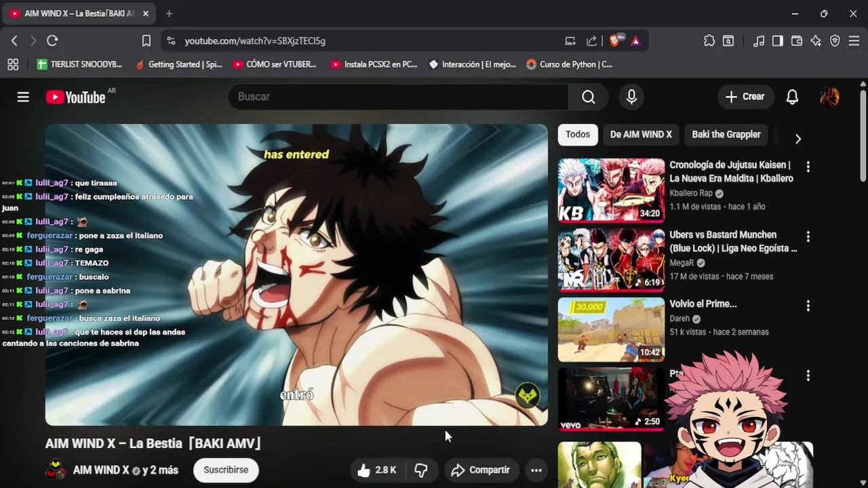868x488 pixels.
Task: Start voice search with the microphone icon
Action: [631, 97]
